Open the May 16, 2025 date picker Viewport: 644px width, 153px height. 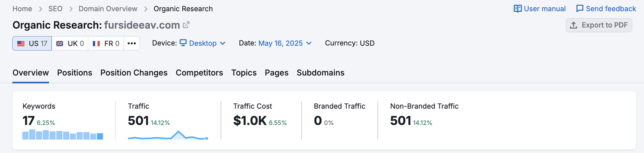285,43
